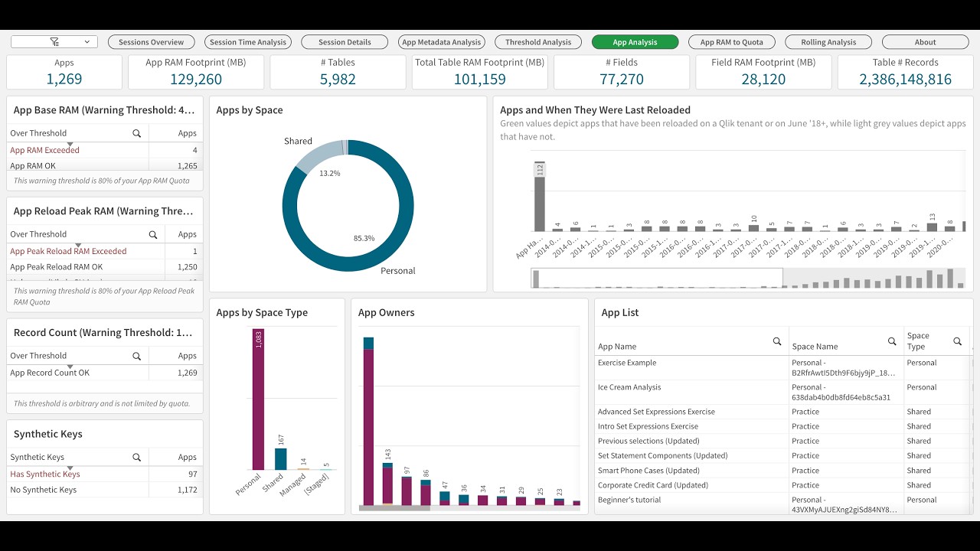Switch to Session Time Analysis sheet
The width and height of the screenshot is (980, 551).
point(248,42)
